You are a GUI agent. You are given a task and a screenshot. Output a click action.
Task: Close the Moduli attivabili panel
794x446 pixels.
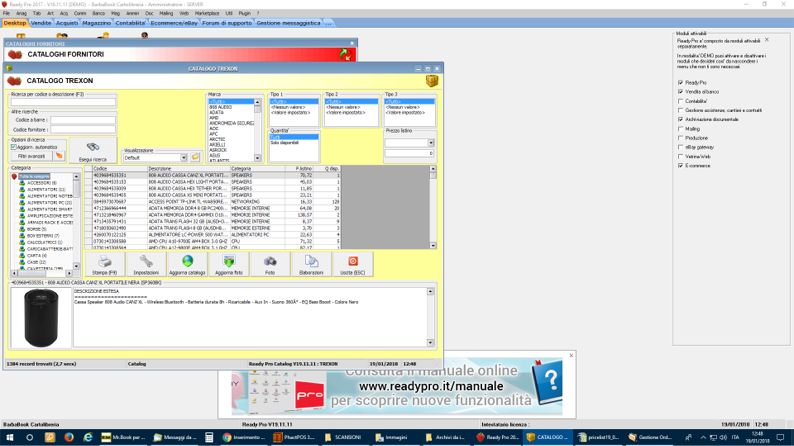tap(767, 39)
